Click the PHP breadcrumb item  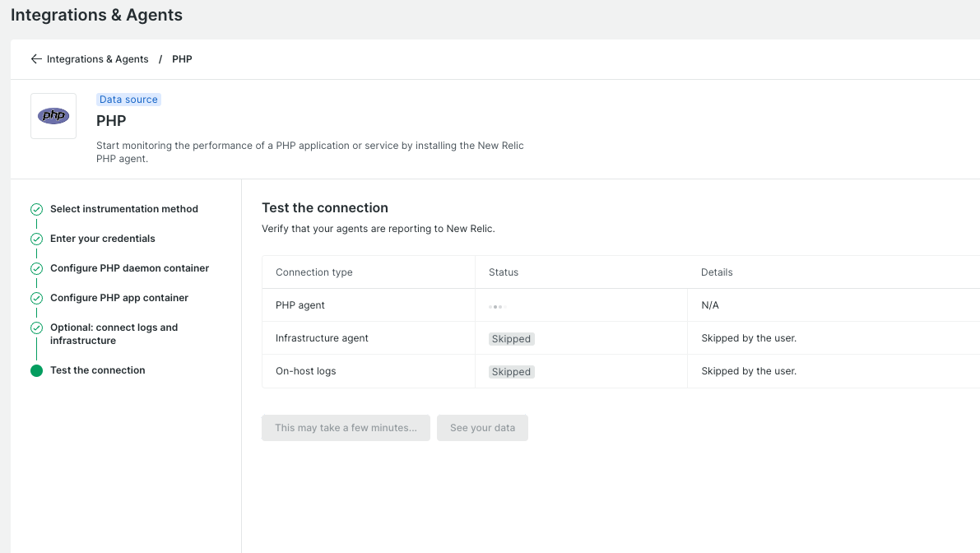point(182,58)
